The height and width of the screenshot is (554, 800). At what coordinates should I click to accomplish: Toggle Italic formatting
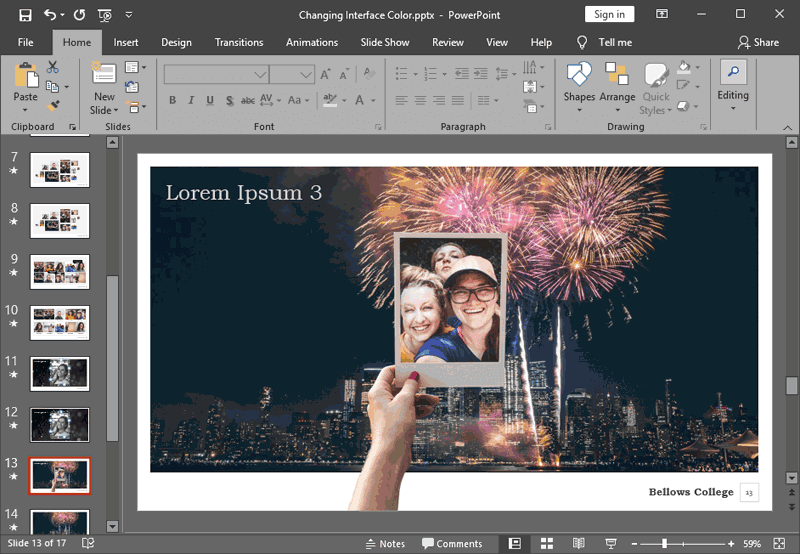coord(191,100)
